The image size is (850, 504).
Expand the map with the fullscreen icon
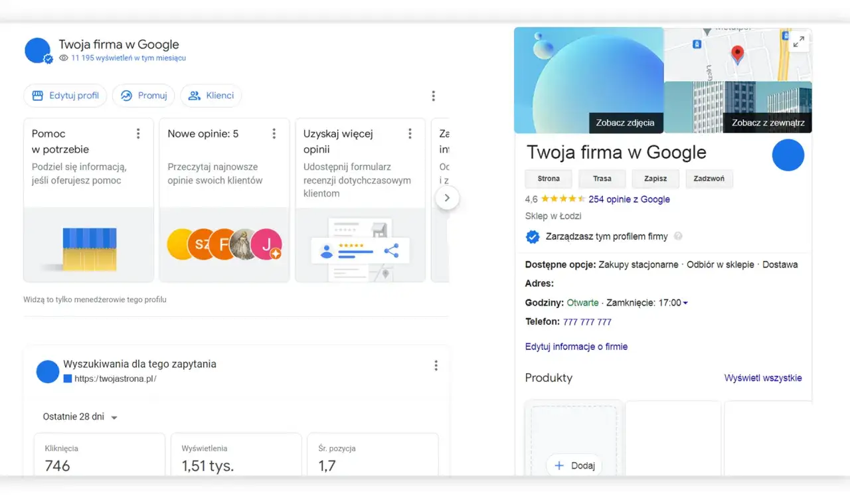[x=799, y=42]
